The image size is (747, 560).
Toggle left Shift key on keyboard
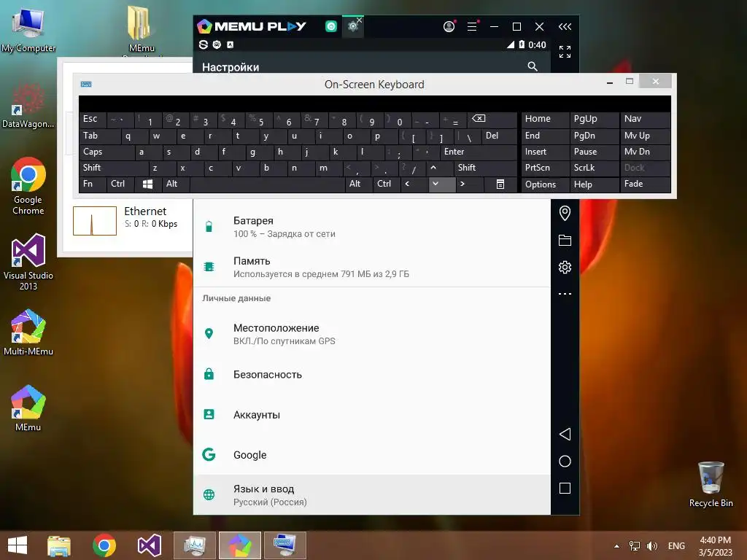tap(114, 168)
